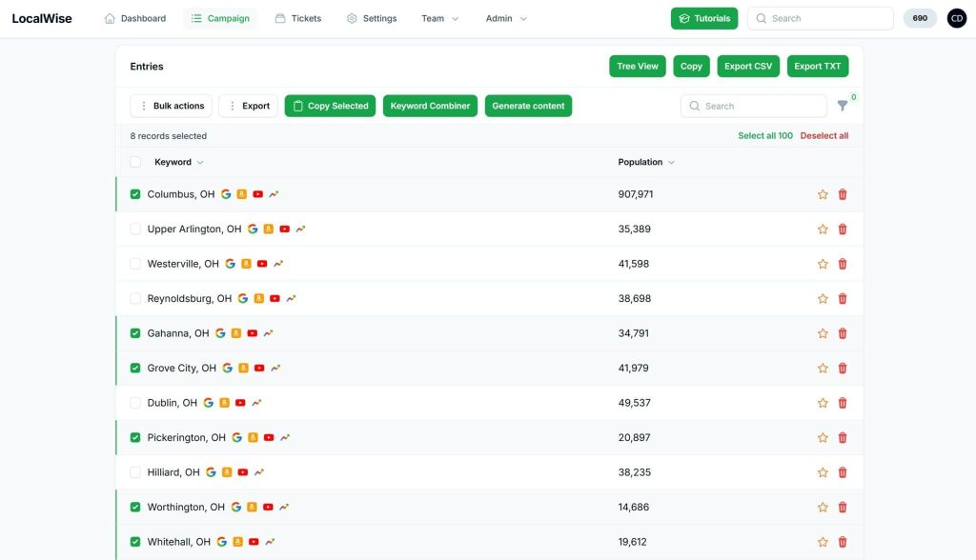This screenshot has height=560, width=976.
Task: Delete the Worthington, OH row via trash icon
Action: [x=843, y=508]
